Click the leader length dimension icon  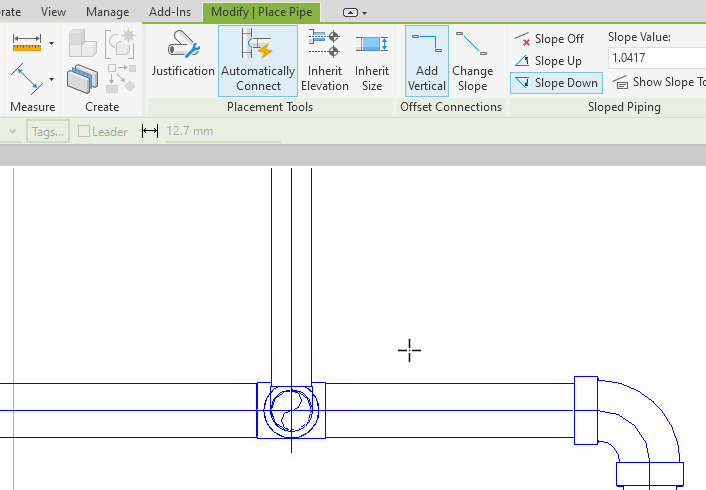[x=149, y=131]
